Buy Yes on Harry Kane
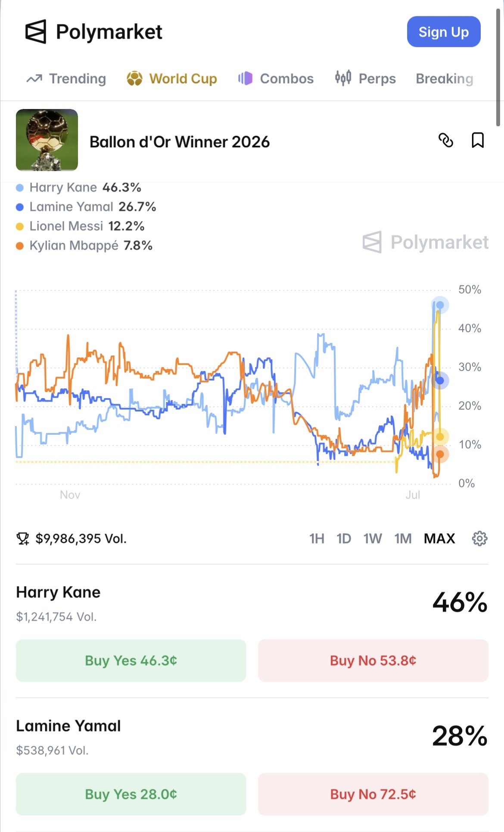This screenshot has width=504, height=832. [x=131, y=661]
